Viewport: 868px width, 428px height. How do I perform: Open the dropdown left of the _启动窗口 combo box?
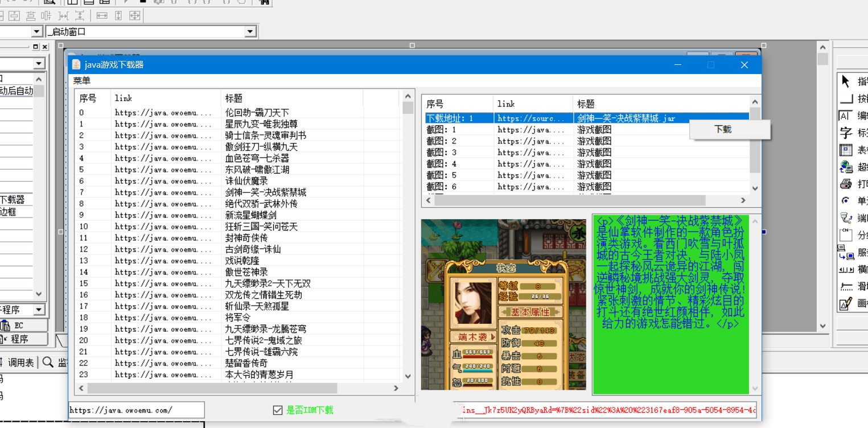pyautogui.click(x=37, y=32)
